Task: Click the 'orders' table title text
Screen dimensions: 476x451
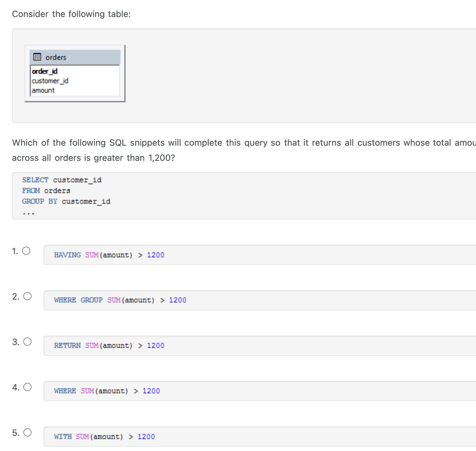Action: [x=56, y=57]
